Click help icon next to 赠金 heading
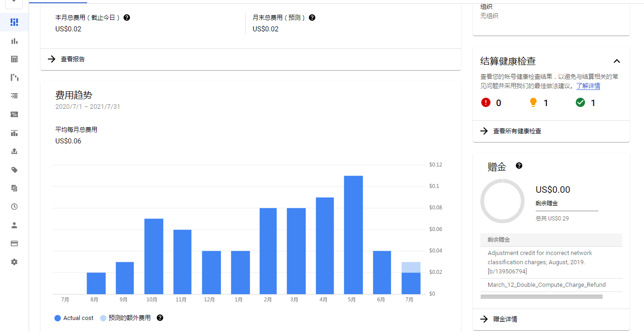 pyautogui.click(x=519, y=166)
